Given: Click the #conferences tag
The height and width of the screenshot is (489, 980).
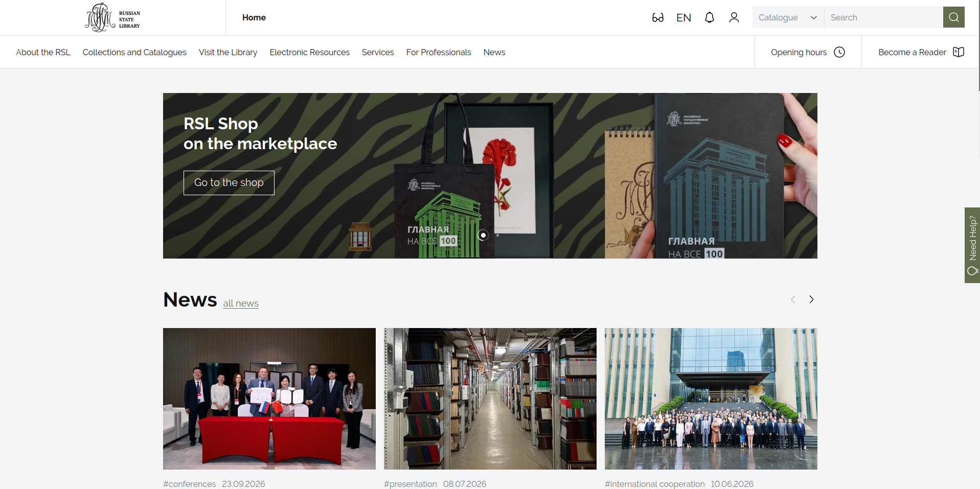Looking at the screenshot, I should (x=190, y=484).
